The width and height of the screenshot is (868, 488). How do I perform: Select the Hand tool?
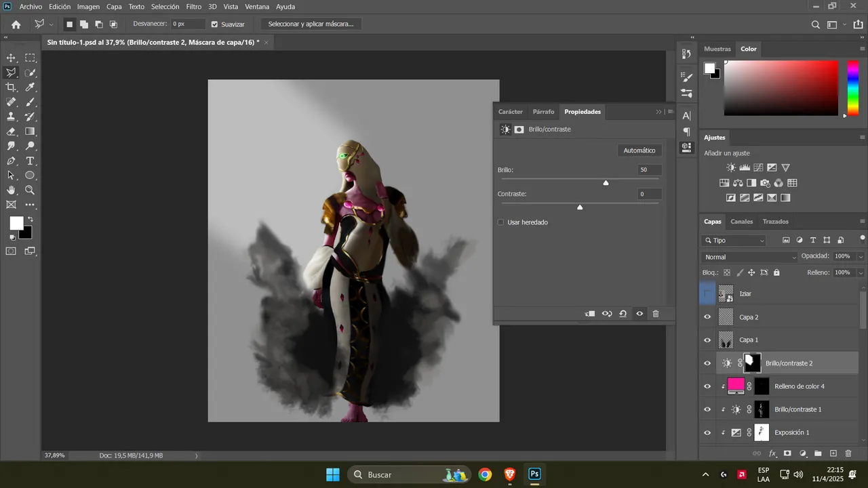11,190
